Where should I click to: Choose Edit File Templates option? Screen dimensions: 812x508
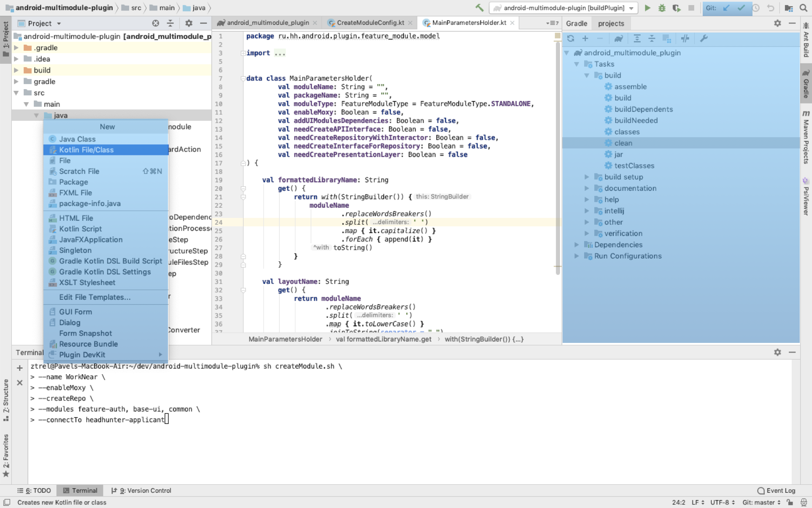click(x=95, y=297)
